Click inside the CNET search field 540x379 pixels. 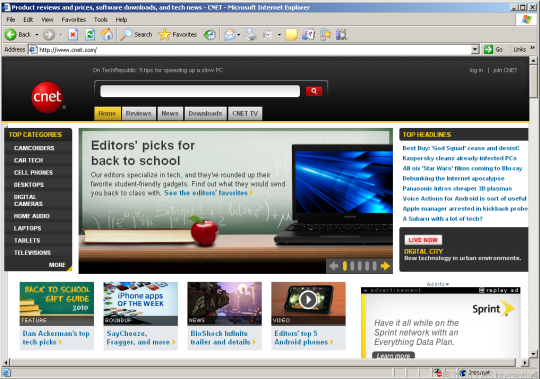tap(200, 91)
